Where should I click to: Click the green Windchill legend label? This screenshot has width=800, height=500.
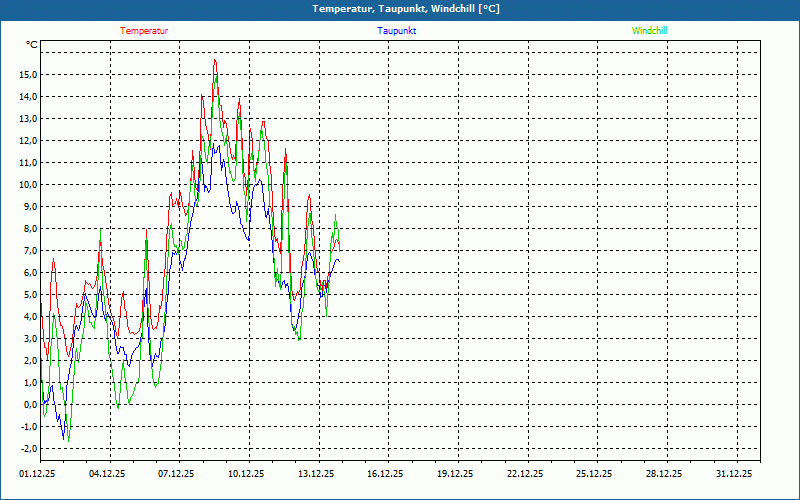coord(649,31)
